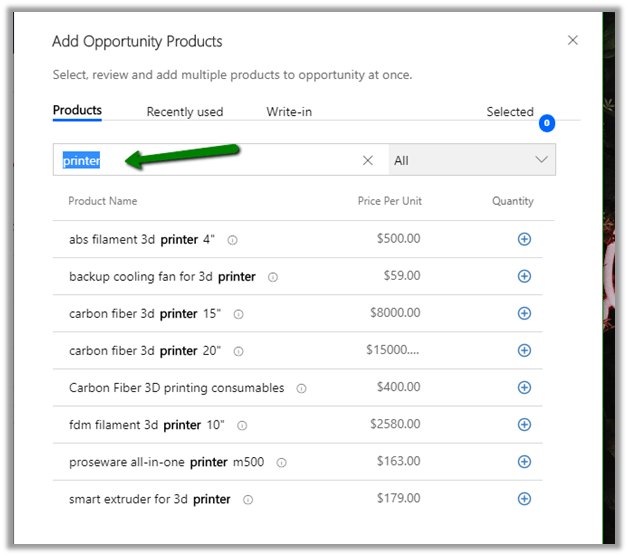The height and width of the screenshot is (556, 628).
Task: View info for proseware all-in-one printer m500
Action: [282, 462]
